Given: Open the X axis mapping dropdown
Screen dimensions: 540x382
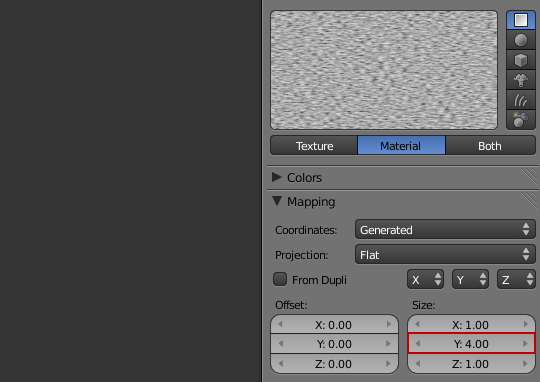Looking at the screenshot, I should click(x=425, y=279).
